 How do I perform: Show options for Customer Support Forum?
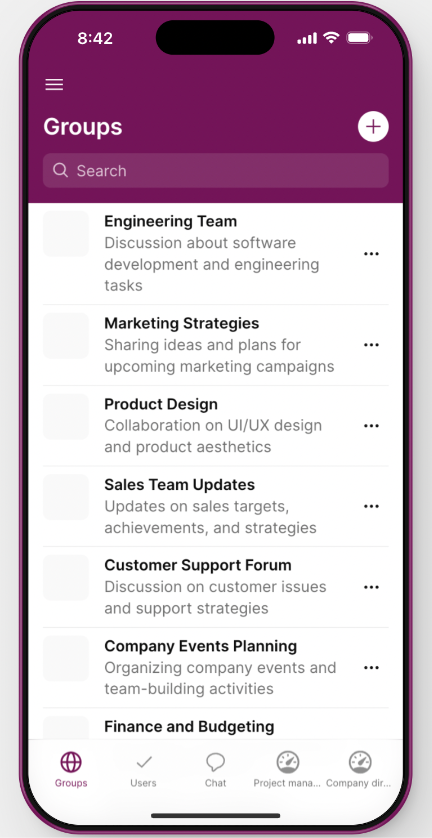click(x=371, y=587)
